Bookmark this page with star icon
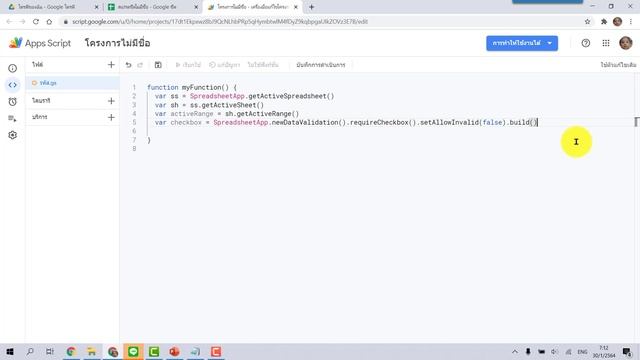The image size is (640, 360). click(587, 22)
